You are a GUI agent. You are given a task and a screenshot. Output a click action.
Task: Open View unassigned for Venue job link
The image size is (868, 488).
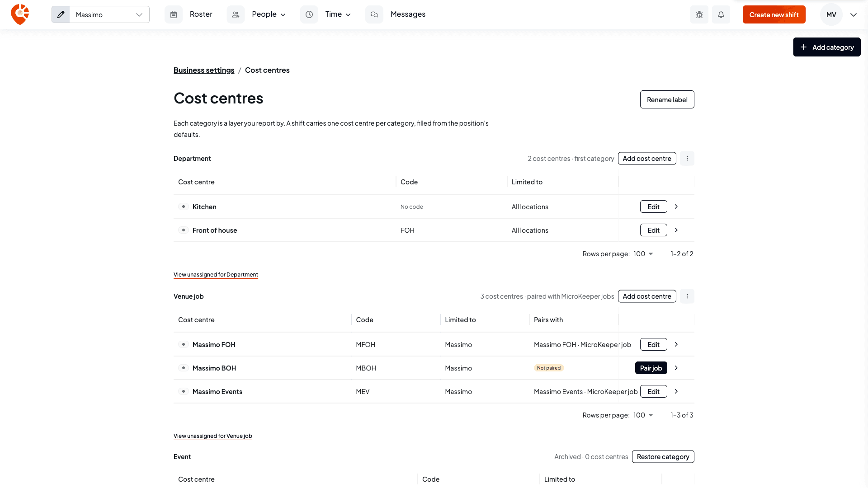tap(213, 436)
